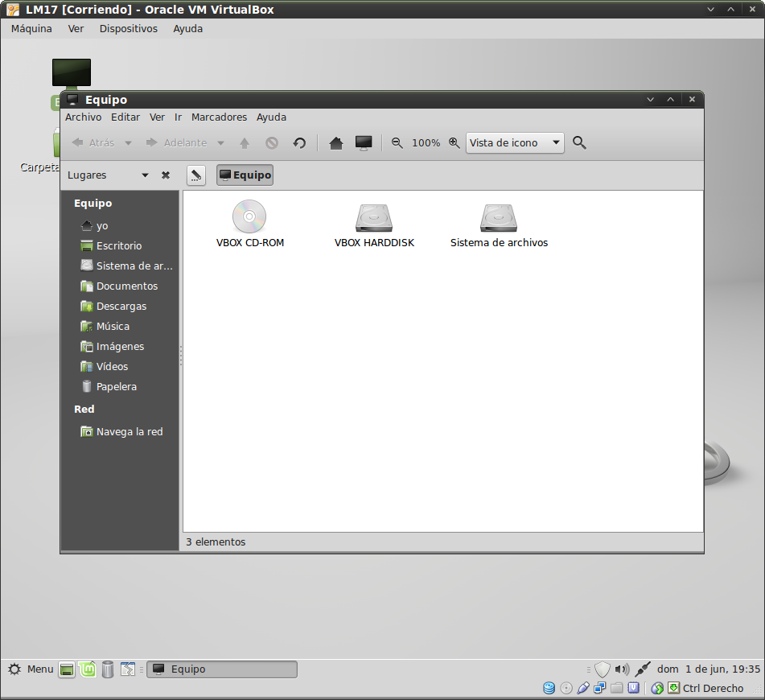The height and width of the screenshot is (700, 765).
Task: Open the Vista de icono dropdown
Action: point(515,143)
